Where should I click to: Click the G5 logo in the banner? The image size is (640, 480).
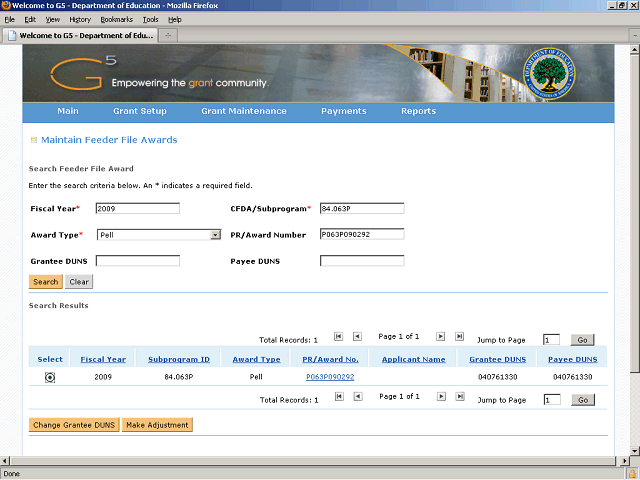[83, 73]
